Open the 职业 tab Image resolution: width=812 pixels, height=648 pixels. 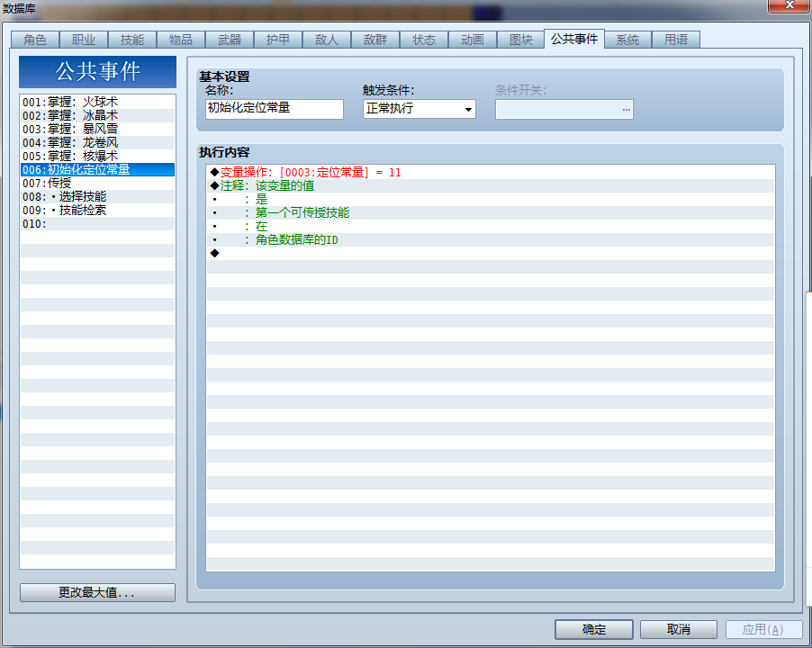[84, 40]
